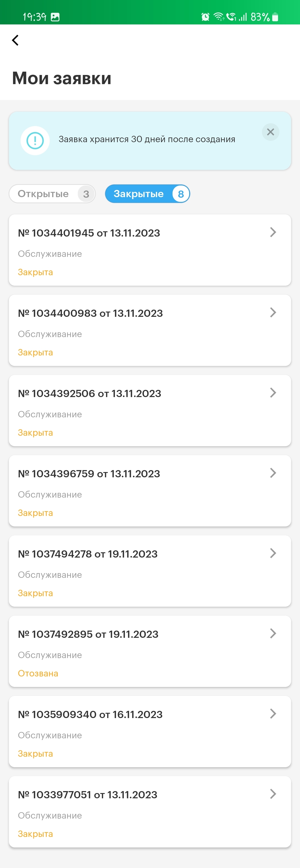Open request № 1033977051 card
The image size is (300, 868).
pyautogui.click(x=150, y=812)
